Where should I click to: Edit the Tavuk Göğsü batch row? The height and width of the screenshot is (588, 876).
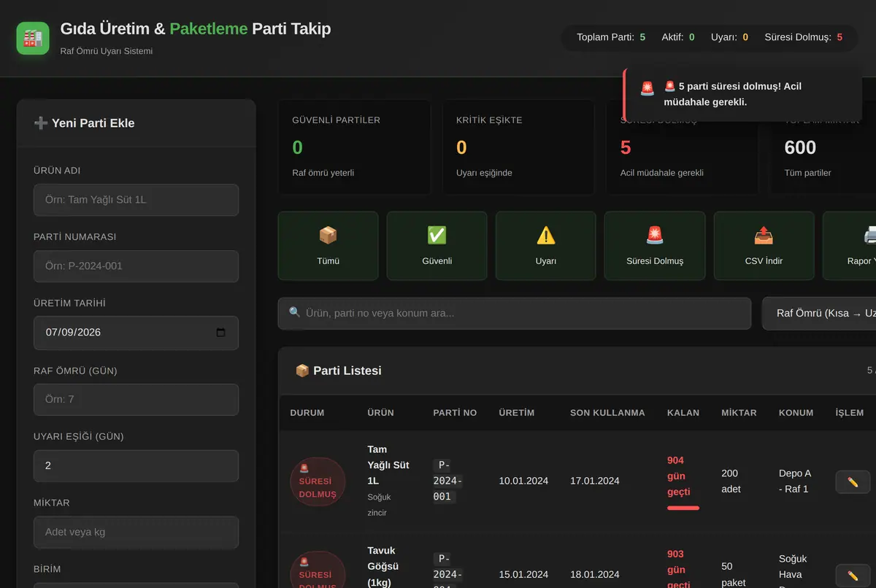tap(853, 575)
